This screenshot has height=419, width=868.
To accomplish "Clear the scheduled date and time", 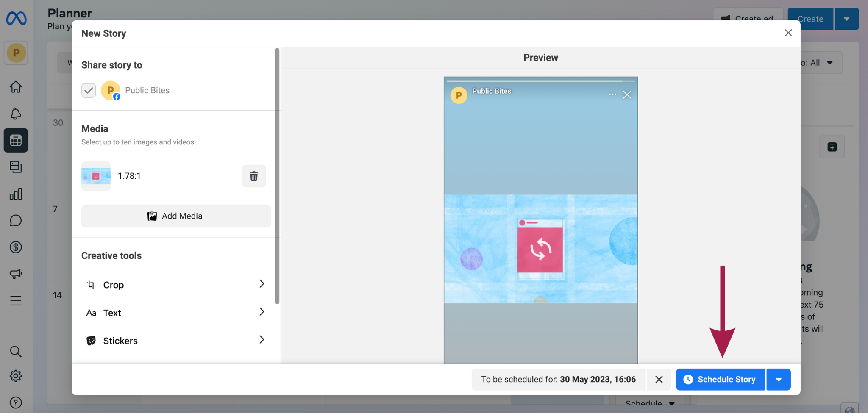I will [659, 380].
